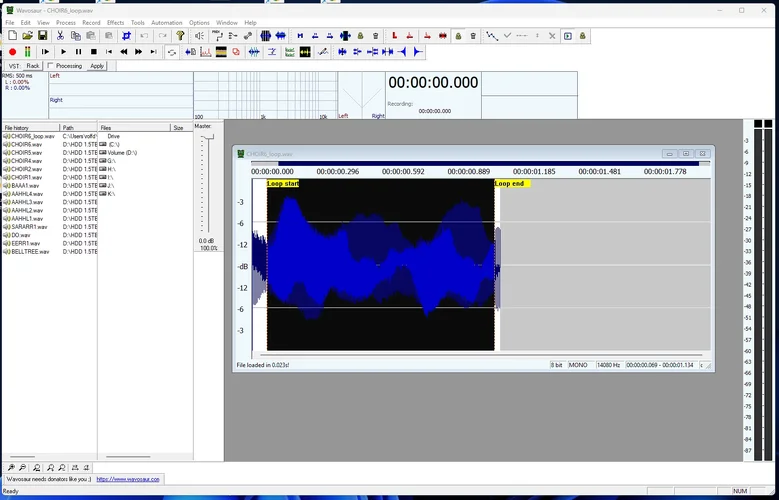Click the Apply button
The height and width of the screenshot is (500, 779).
[97, 66]
